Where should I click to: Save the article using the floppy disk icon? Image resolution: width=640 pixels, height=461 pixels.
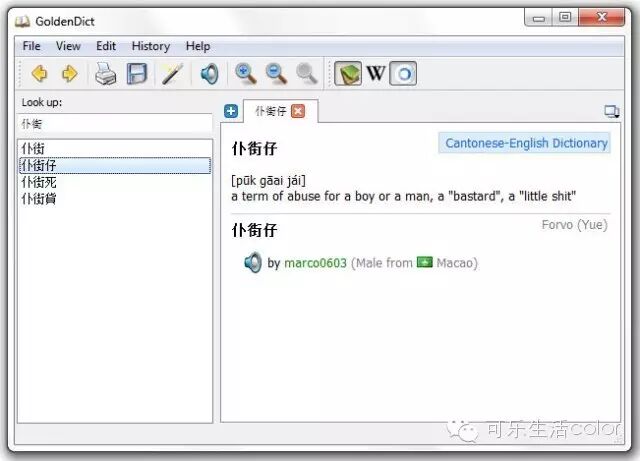point(137,74)
